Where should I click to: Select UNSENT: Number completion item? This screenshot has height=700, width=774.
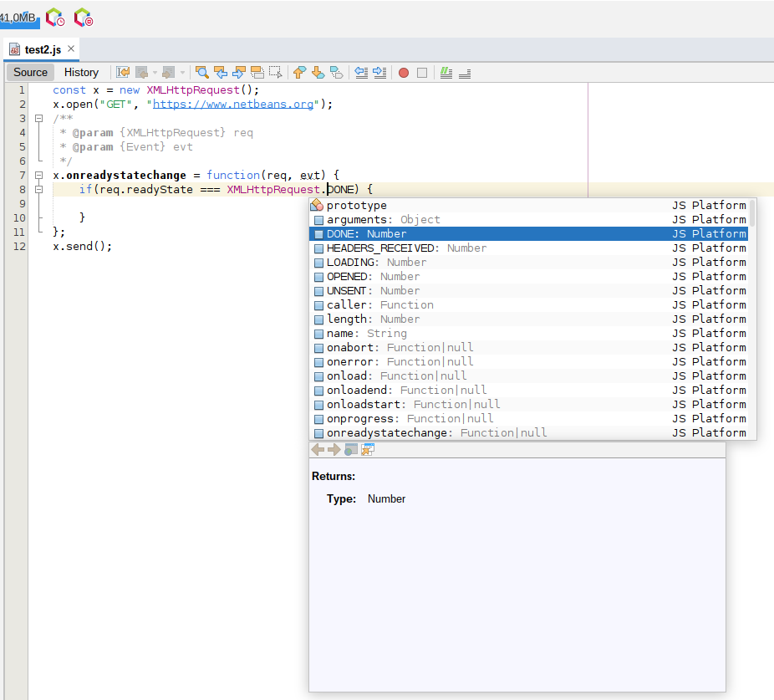(528, 290)
